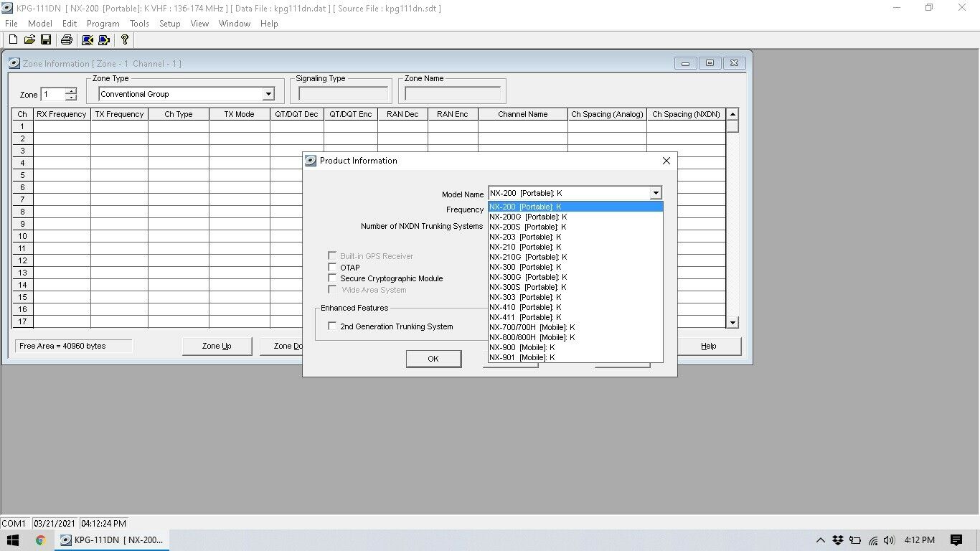Switch to KPG-111DN taskbar button

tap(113, 540)
